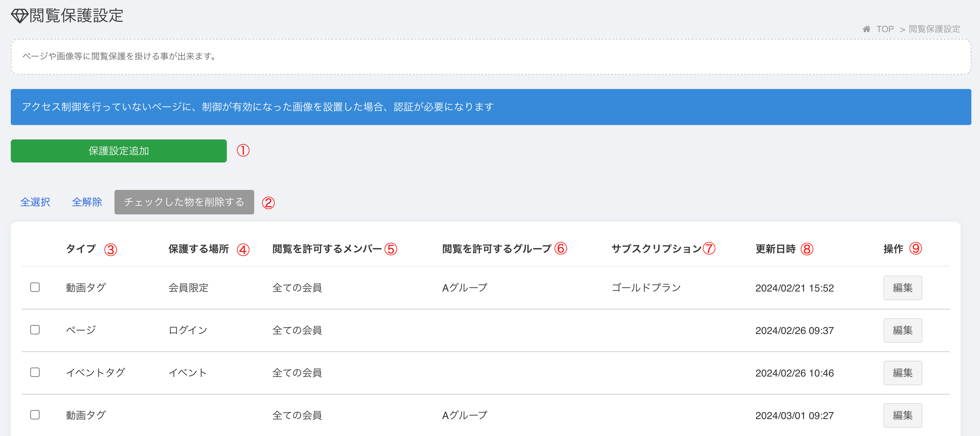
Task: Click チェックした物を削除する button
Action: point(184,202)
